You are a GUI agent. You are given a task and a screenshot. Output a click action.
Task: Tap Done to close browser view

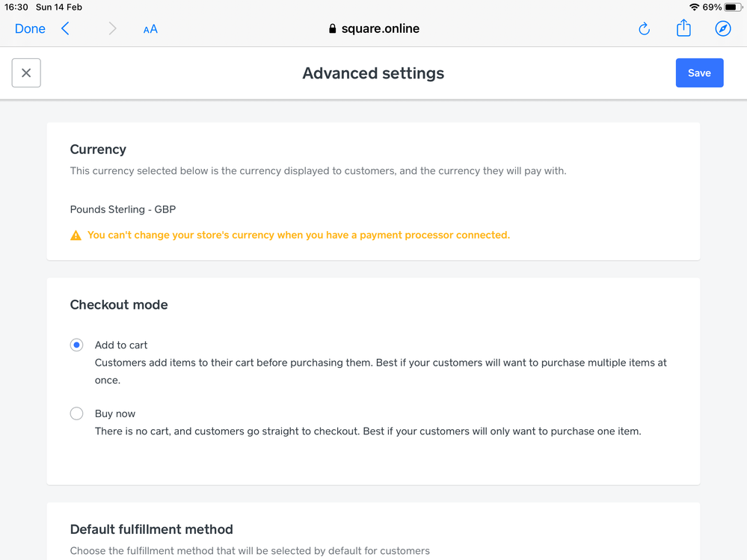30,29
